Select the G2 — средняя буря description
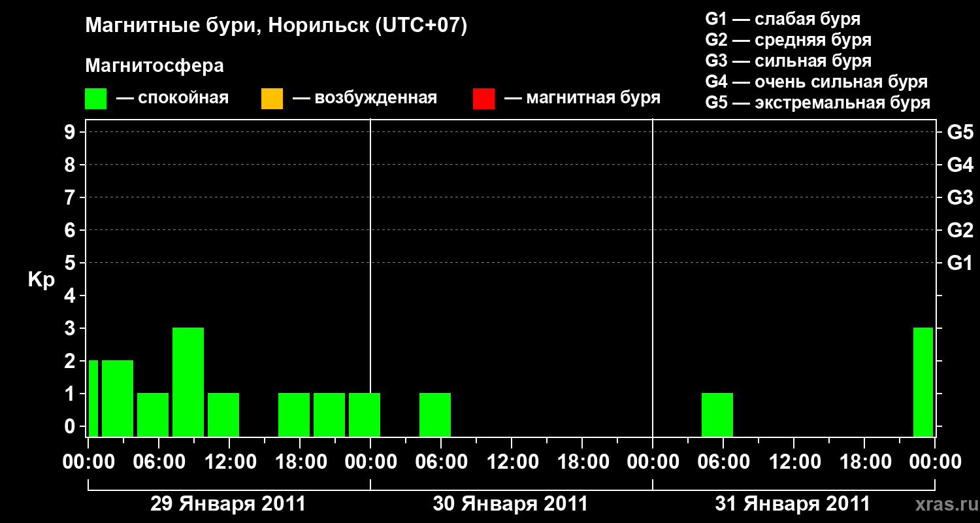Viewport: 980px width, 523px height. 788,41
